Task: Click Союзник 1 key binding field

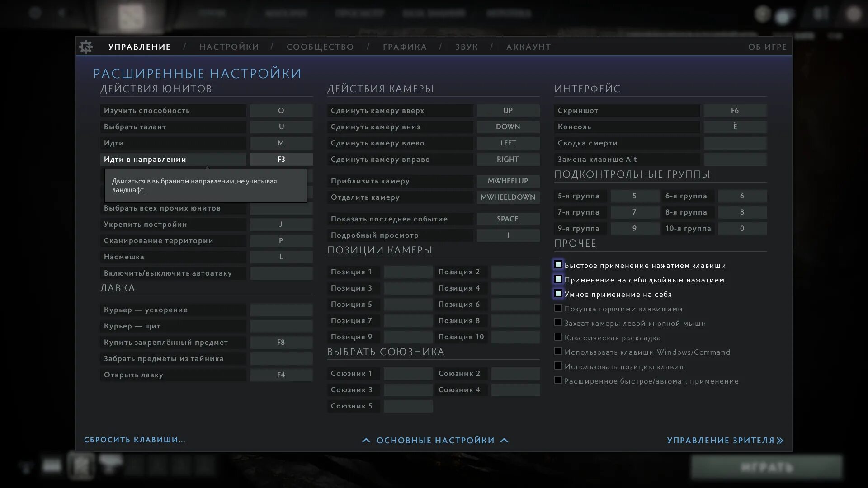Action: [407, 373]
